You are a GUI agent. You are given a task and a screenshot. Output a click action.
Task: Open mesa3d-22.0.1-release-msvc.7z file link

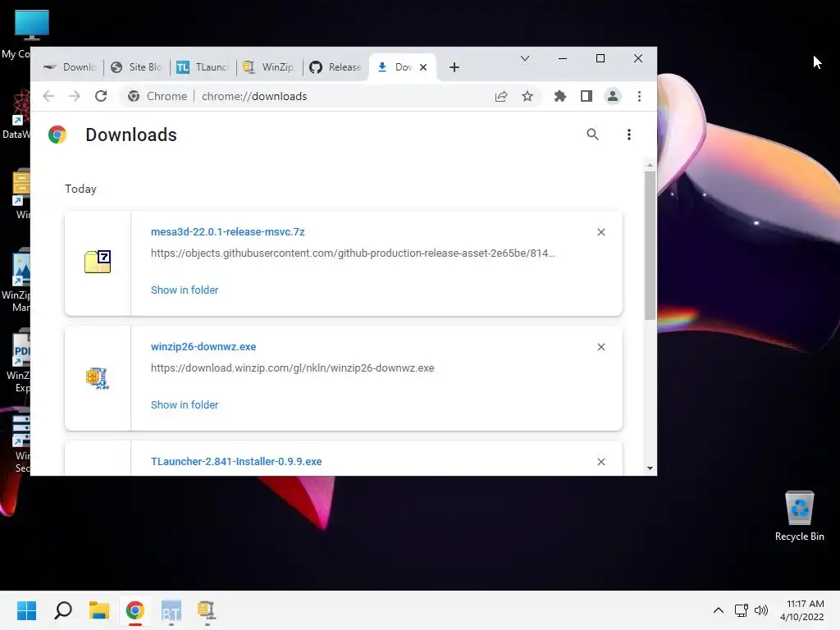click(x=228, y=232)
